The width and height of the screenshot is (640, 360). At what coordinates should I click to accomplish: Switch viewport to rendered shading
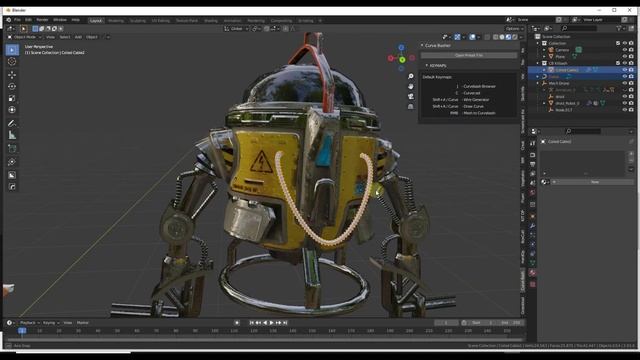(x=515, y=37)
